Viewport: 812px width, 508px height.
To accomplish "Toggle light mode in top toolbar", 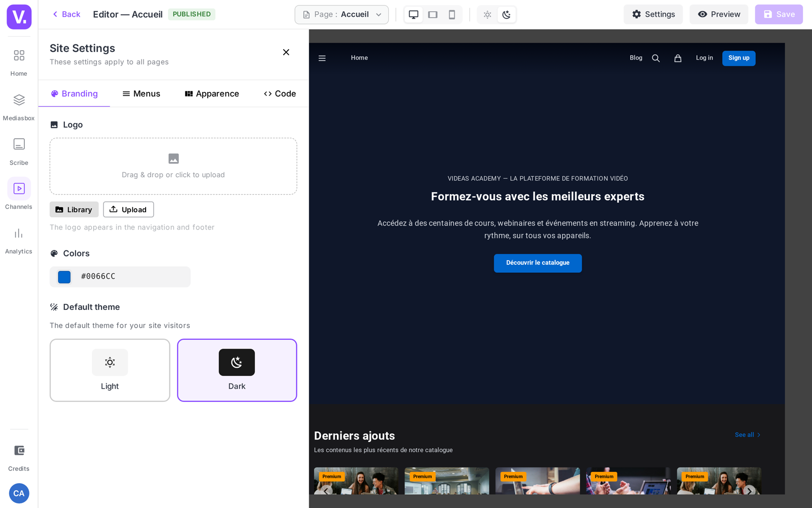I will pyautogui.click(x=487, y=15).
